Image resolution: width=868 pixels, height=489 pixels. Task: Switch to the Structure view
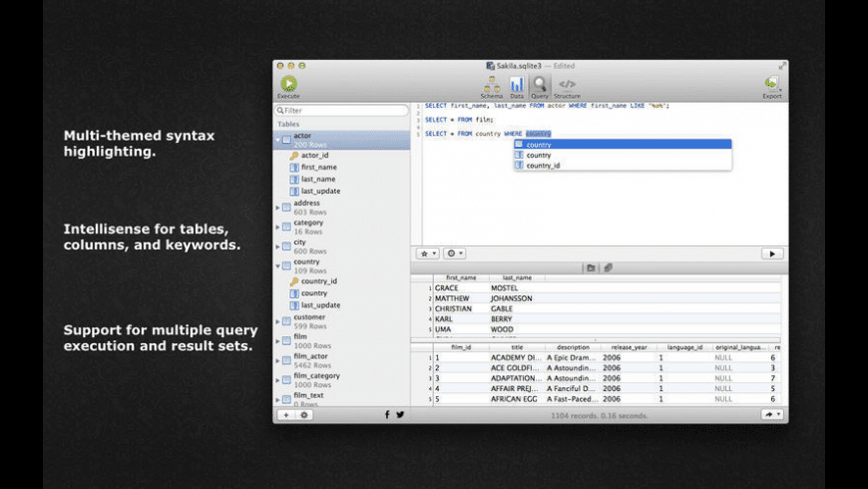pyautogui.click(x=567, y=85)
